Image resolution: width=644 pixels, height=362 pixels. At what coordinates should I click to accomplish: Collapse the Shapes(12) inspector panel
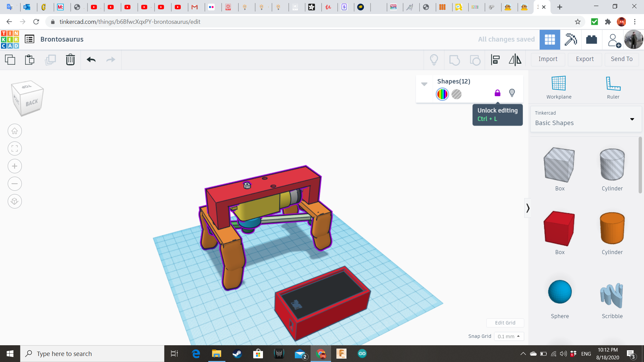424,84
